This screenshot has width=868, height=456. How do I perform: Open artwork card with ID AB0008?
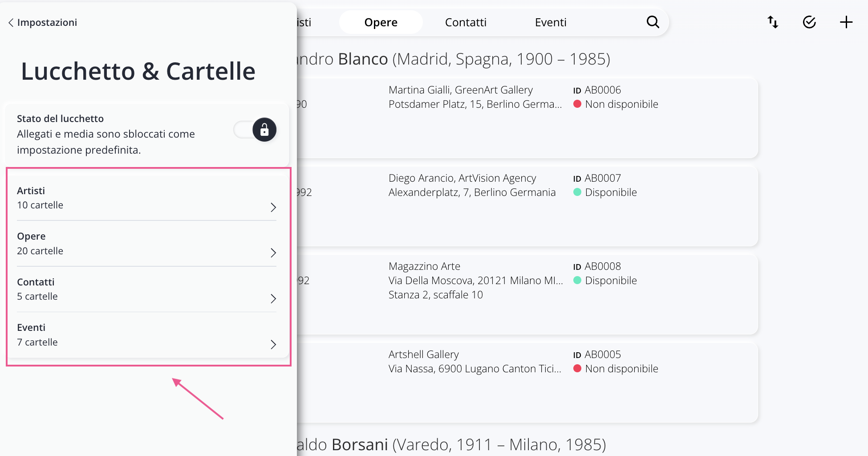click(525, 294)
